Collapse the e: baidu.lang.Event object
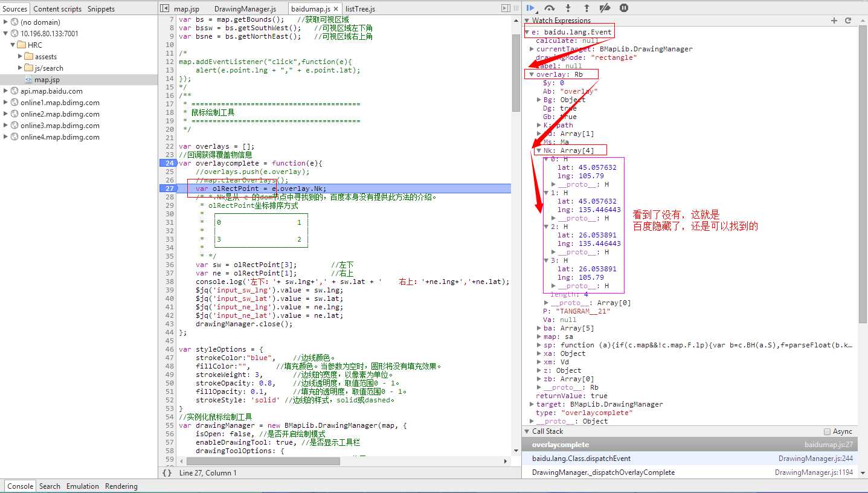This screenshot has width=868, height=493. tap(527, 32)
